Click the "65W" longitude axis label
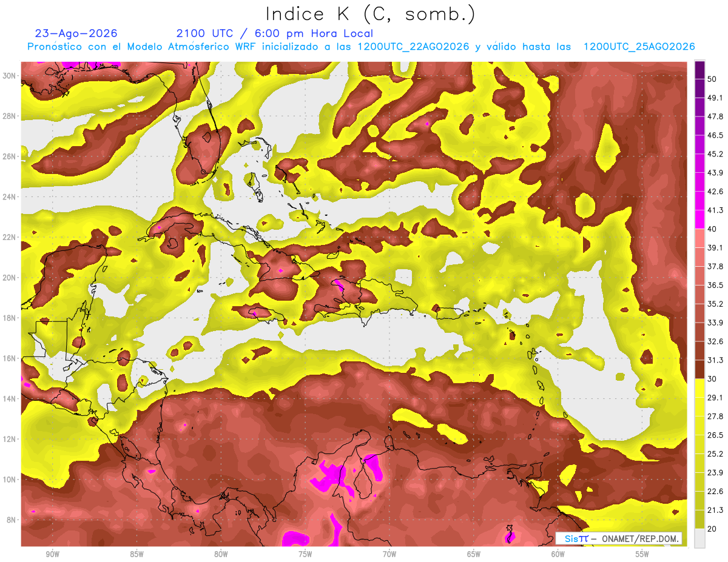 [474, 554]
